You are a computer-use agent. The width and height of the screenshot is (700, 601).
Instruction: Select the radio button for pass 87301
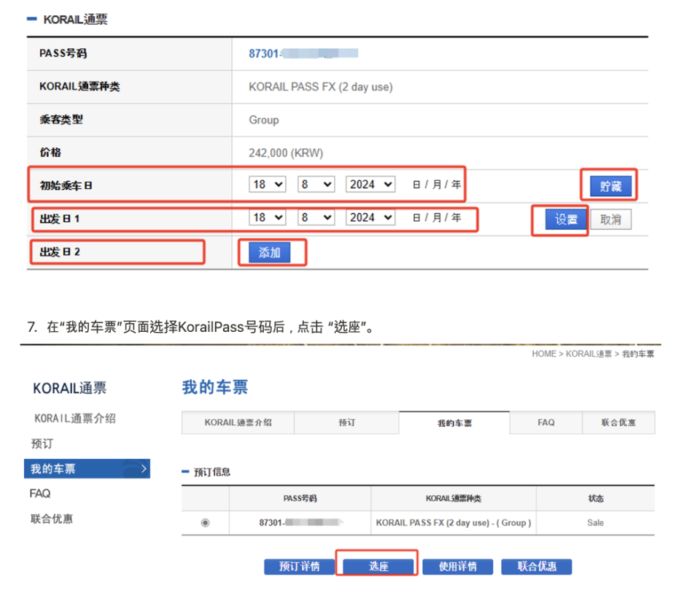(x=205, y=522)
